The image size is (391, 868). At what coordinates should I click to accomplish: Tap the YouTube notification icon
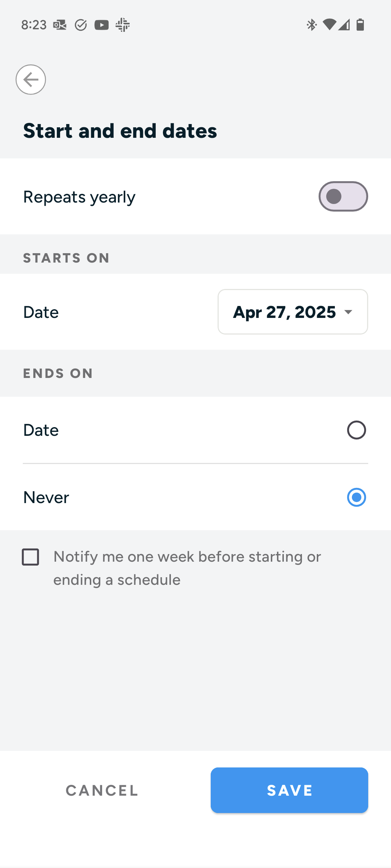click(102, 25)
